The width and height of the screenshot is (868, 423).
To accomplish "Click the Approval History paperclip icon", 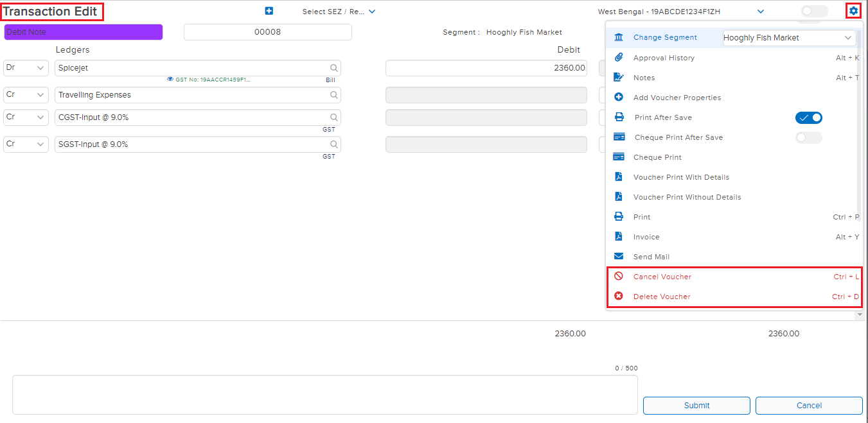I will pos(619,58).
